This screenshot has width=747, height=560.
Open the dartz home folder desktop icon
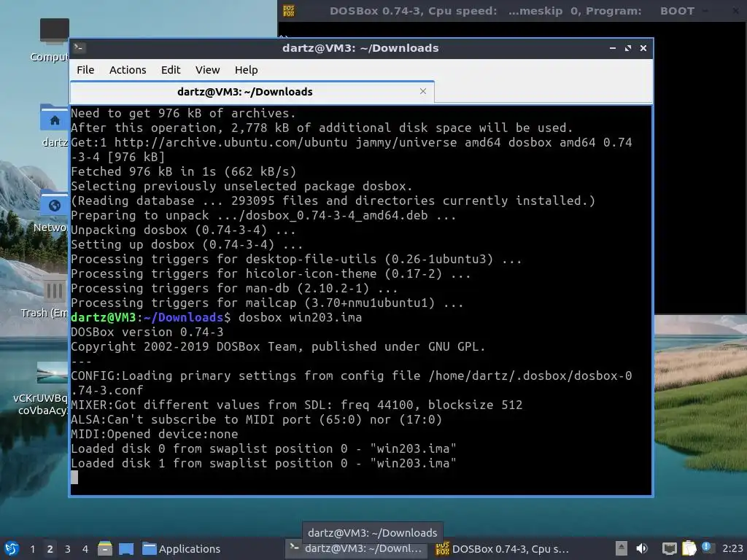[x=53, y=125]
